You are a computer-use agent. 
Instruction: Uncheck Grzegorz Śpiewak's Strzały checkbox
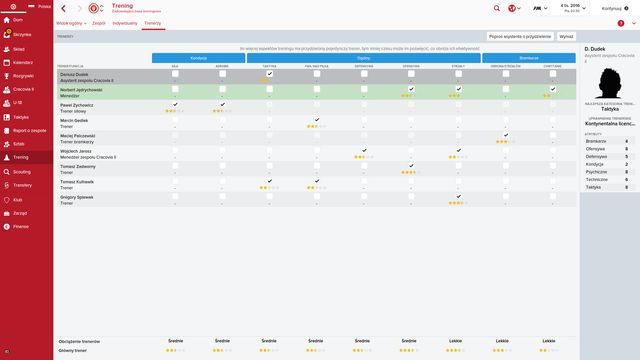[x=458, y=196]
